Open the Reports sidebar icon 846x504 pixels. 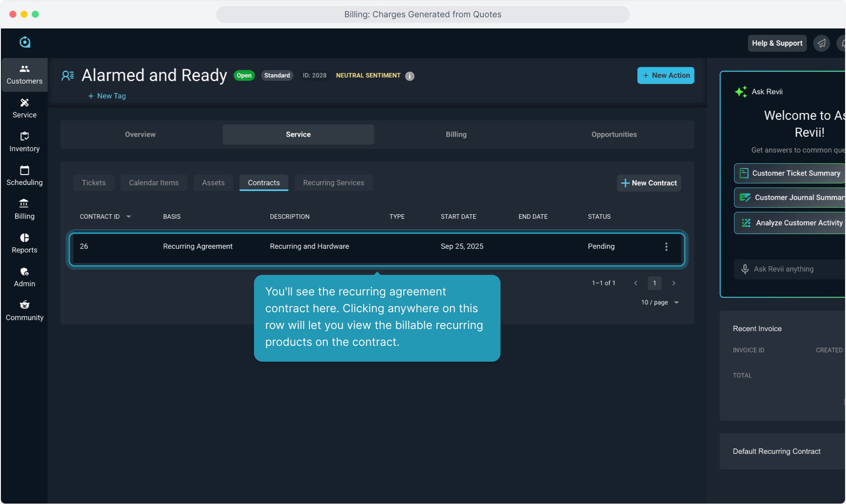[x=24, y=244]
